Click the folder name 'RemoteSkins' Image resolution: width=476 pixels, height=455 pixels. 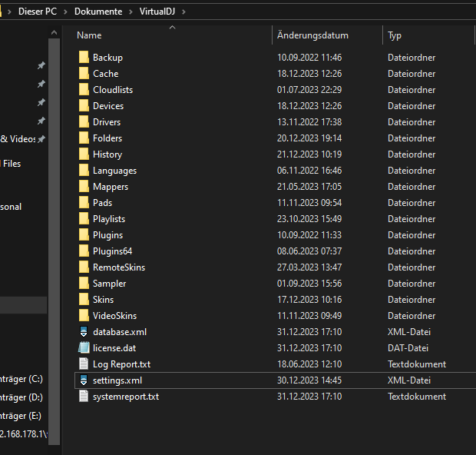click(119, 267)
